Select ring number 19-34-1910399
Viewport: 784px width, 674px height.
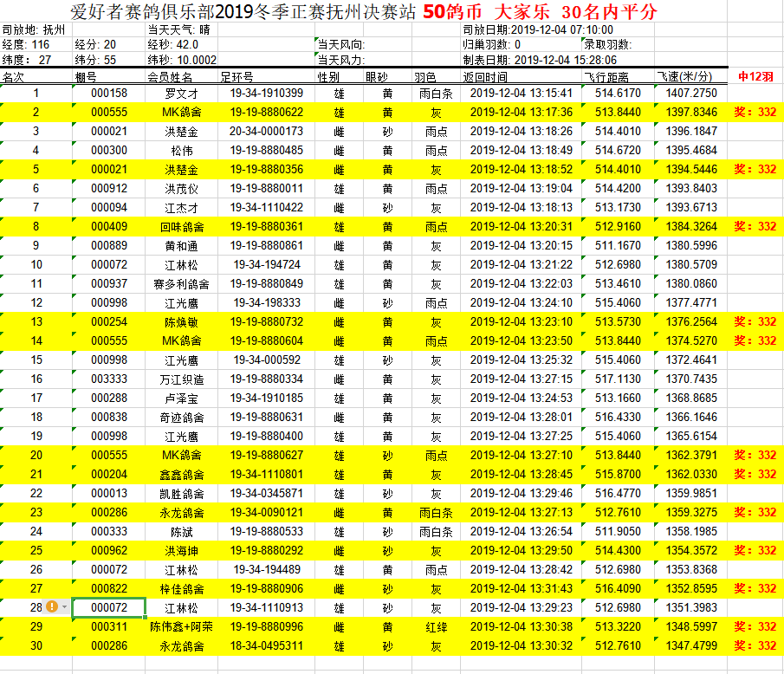click(267, 93)
